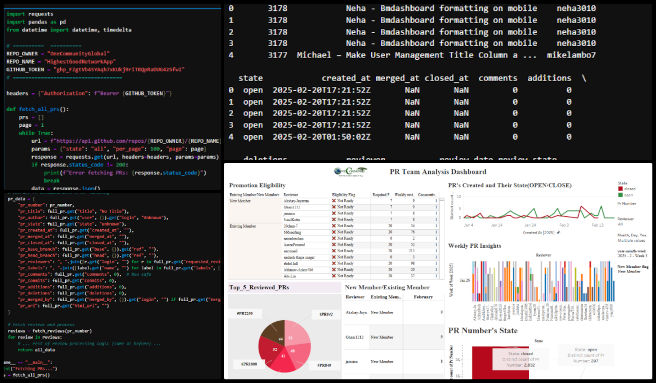Click the pie slice labeled 41
656x383 pixels.
[x=284, y=360]
